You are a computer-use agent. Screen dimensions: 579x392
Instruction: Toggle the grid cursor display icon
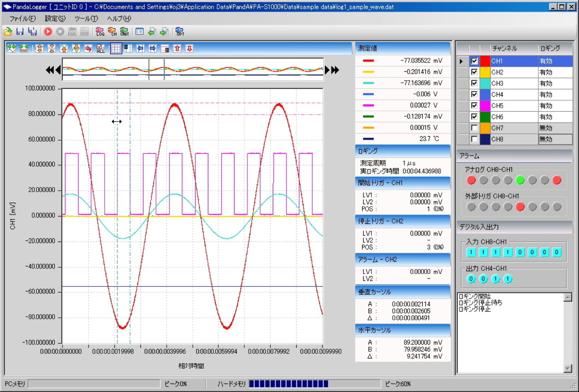(x=116, y=48)
